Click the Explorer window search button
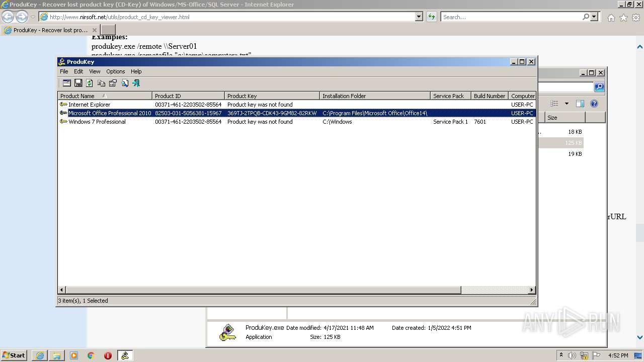Image resolution: width=644 pixels, height=362 pixels. 599,87
